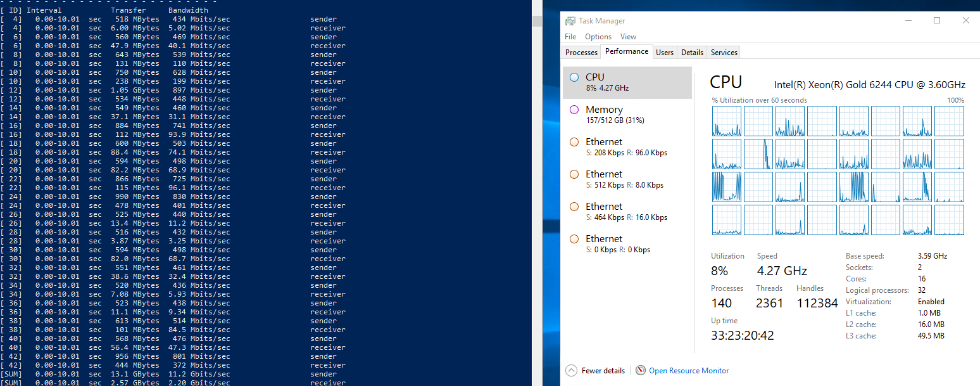980x386 pixels.
Task: Click the terminal vertical scrollbar thumb
Action: [537, 22]
